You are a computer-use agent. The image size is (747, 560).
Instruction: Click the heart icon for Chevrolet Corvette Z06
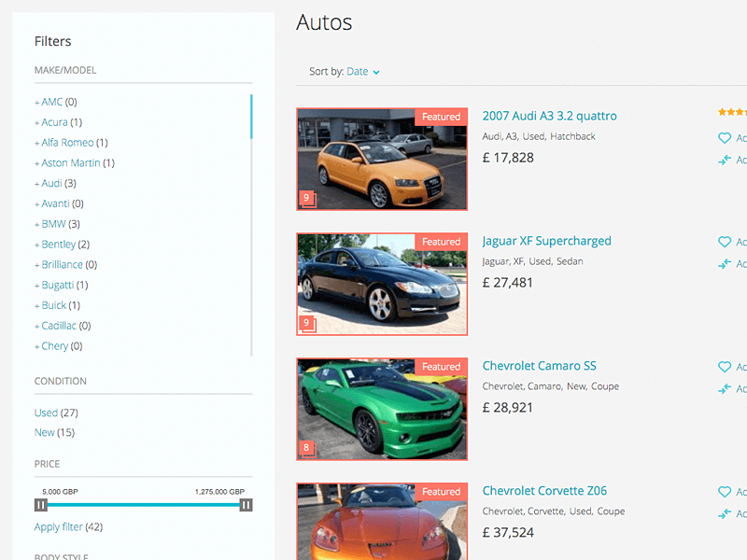click(725, 492)
